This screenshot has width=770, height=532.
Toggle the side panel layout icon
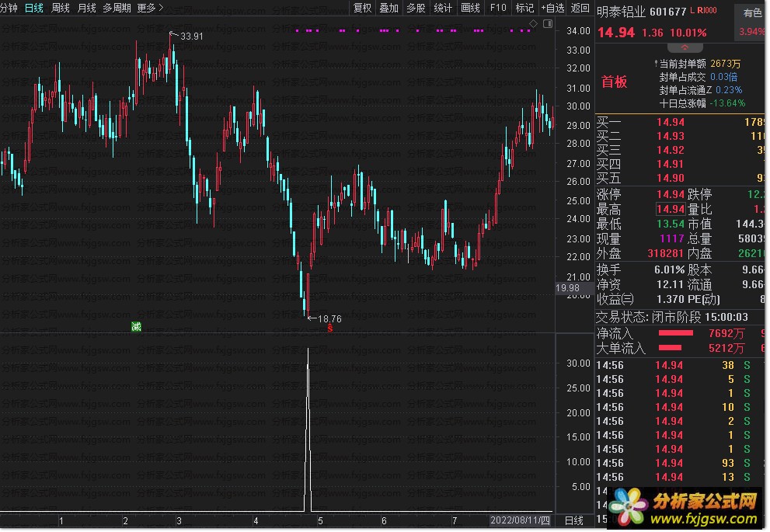click(x=548, y=23)
